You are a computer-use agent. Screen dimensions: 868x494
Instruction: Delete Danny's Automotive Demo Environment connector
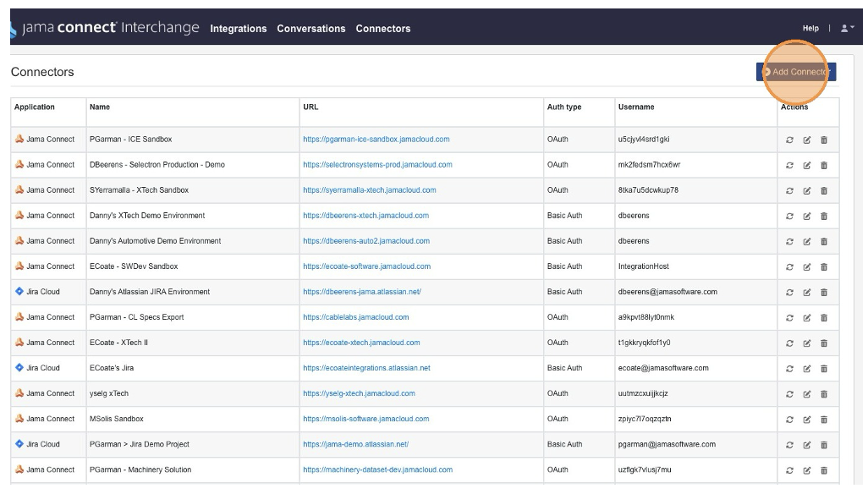(824, 242)
